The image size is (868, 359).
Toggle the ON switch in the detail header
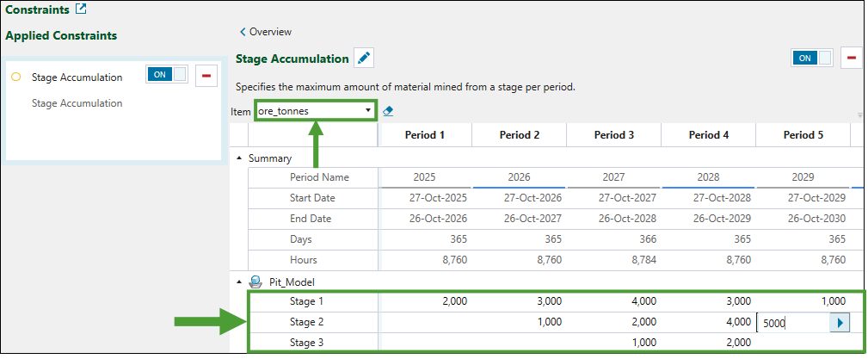click(x=812, y=58)
